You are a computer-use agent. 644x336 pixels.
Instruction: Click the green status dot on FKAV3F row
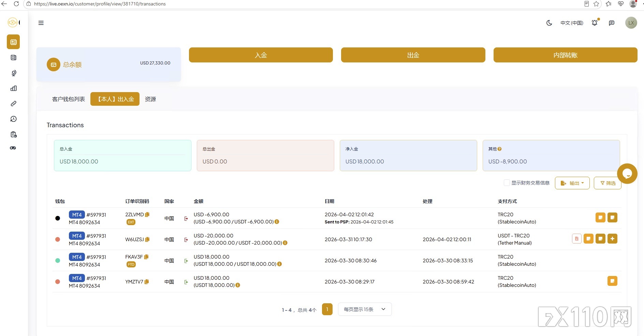(x=58, y=261)
